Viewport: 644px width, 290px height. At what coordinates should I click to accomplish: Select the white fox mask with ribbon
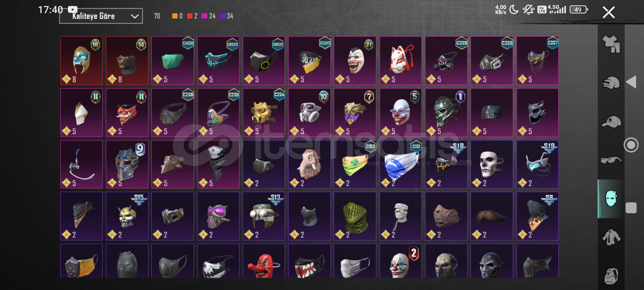(401, 61)
